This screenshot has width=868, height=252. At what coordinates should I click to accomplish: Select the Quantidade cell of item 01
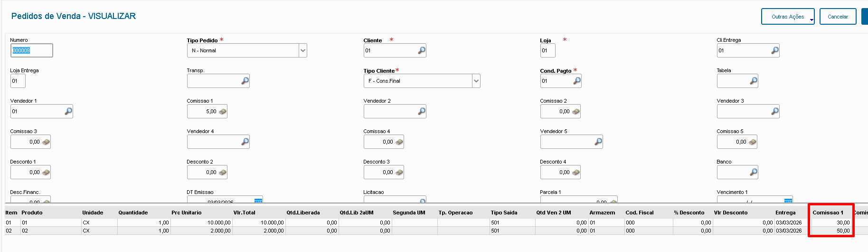pyautogui.click(x=143, y=223)
